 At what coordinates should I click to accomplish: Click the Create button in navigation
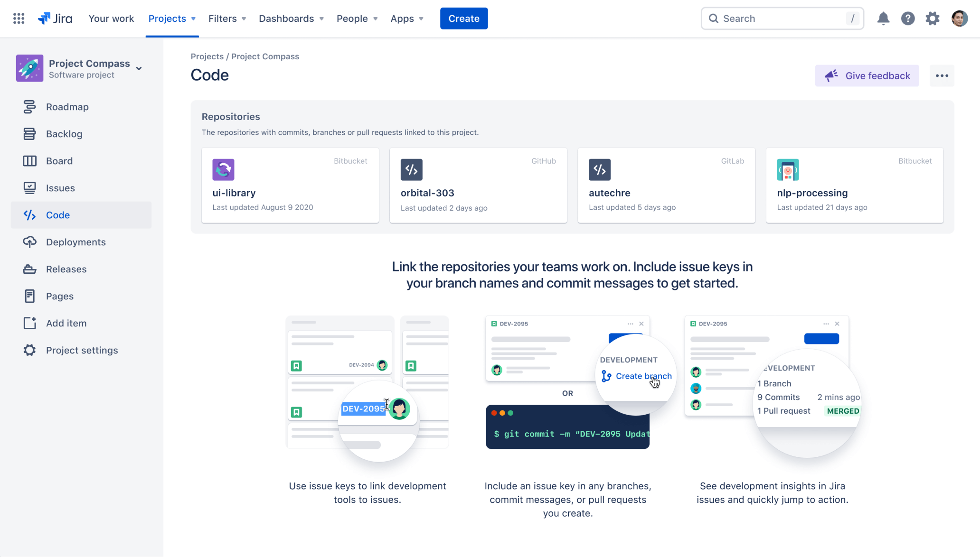(463, 18)
